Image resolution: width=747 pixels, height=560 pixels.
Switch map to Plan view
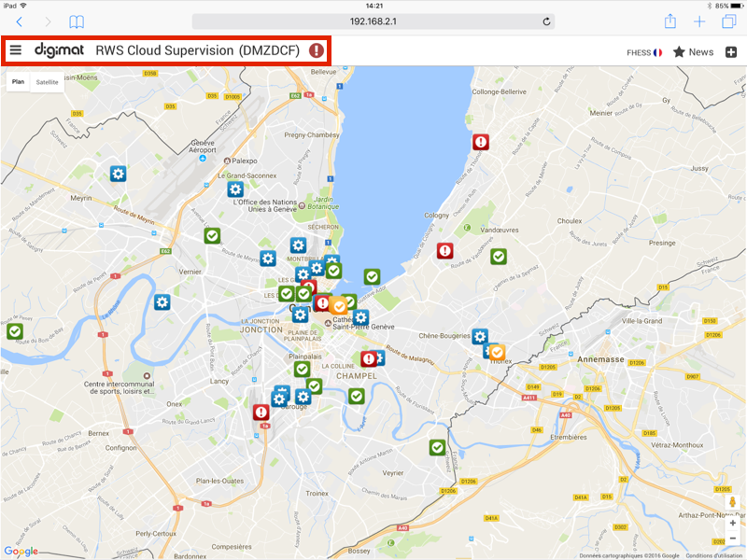coord(18,82)
